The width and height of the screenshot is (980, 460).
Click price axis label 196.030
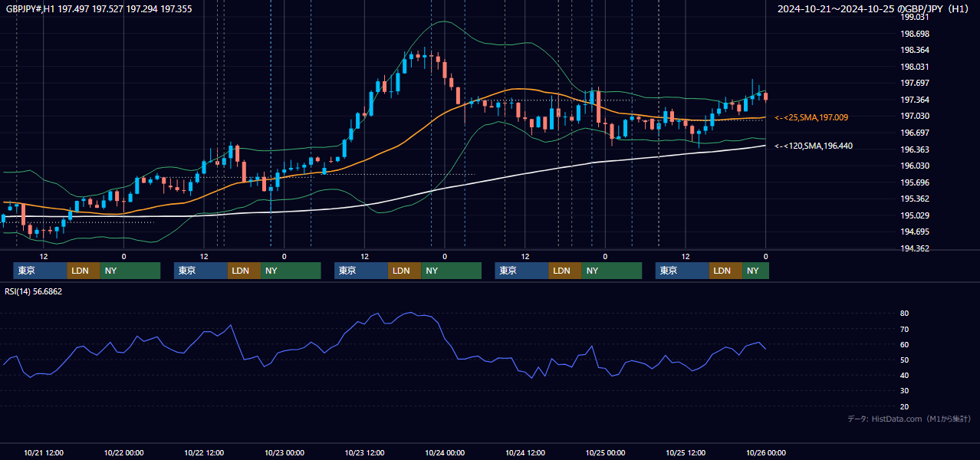[915, 166]
